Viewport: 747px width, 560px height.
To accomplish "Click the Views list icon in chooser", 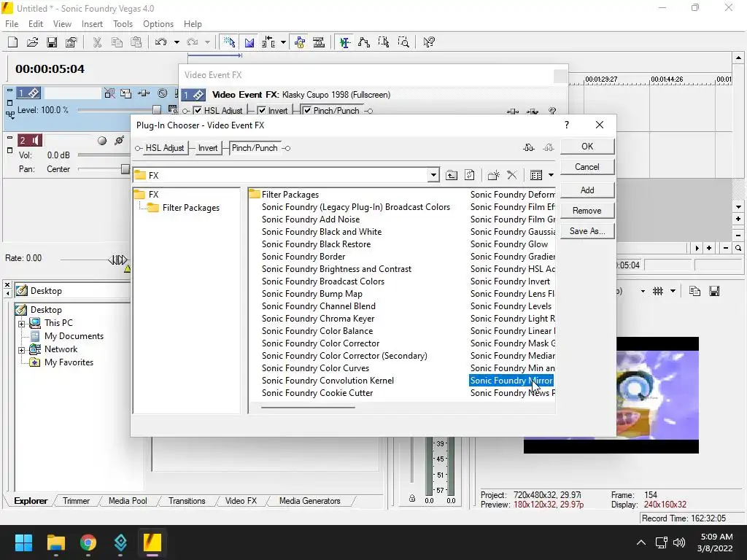I will [x=536, y=175].
